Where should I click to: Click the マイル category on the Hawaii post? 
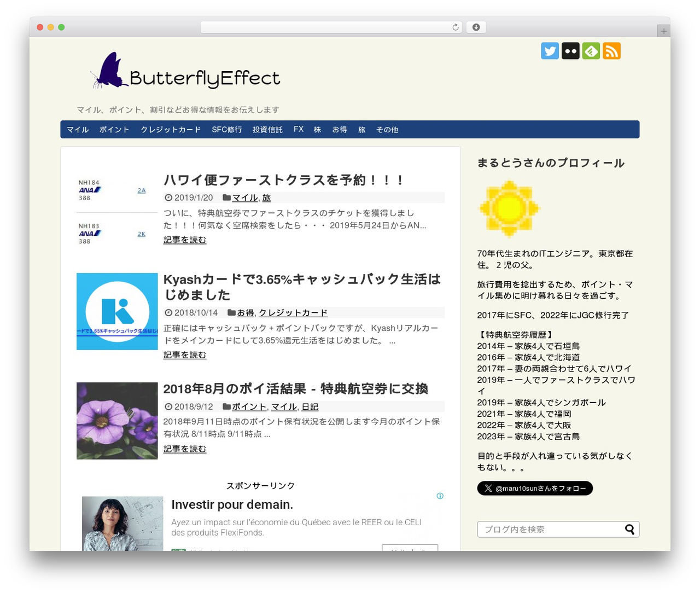click(x=245, y=197)
